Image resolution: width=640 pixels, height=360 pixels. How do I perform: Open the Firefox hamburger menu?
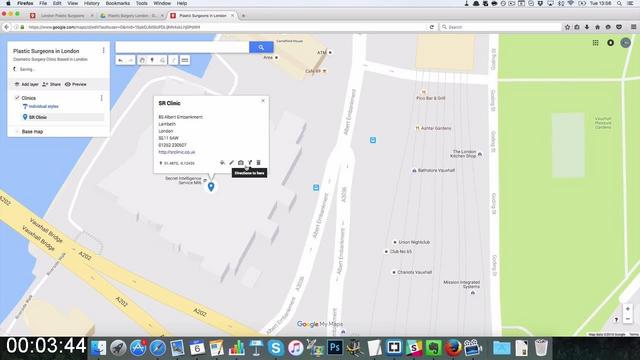coord(633,27)
